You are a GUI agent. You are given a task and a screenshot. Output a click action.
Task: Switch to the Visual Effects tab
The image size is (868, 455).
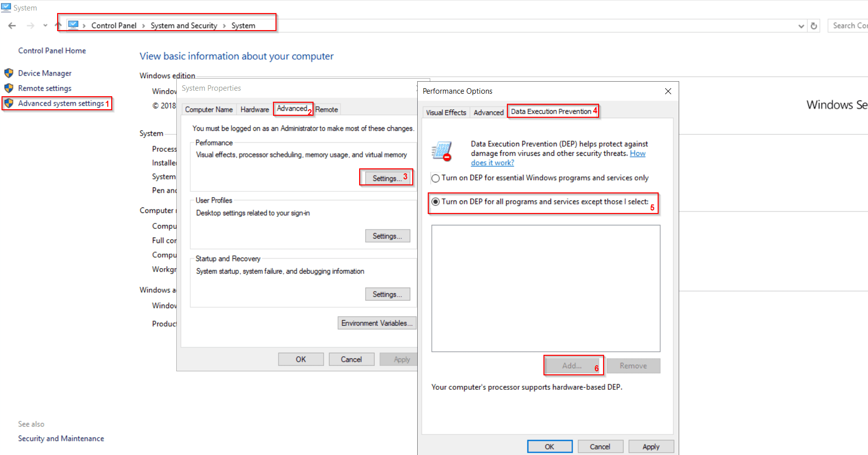(x=446, y=112)
